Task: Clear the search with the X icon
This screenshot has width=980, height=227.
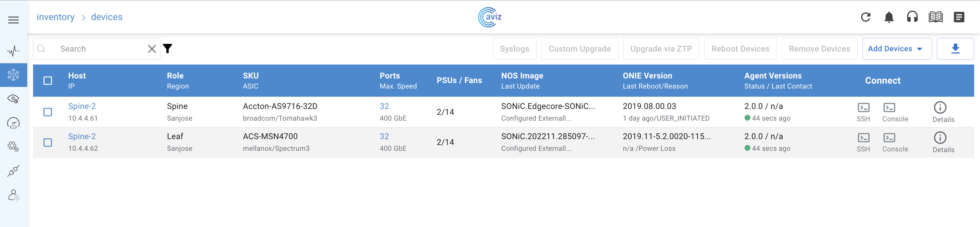Action: (152, 49)
